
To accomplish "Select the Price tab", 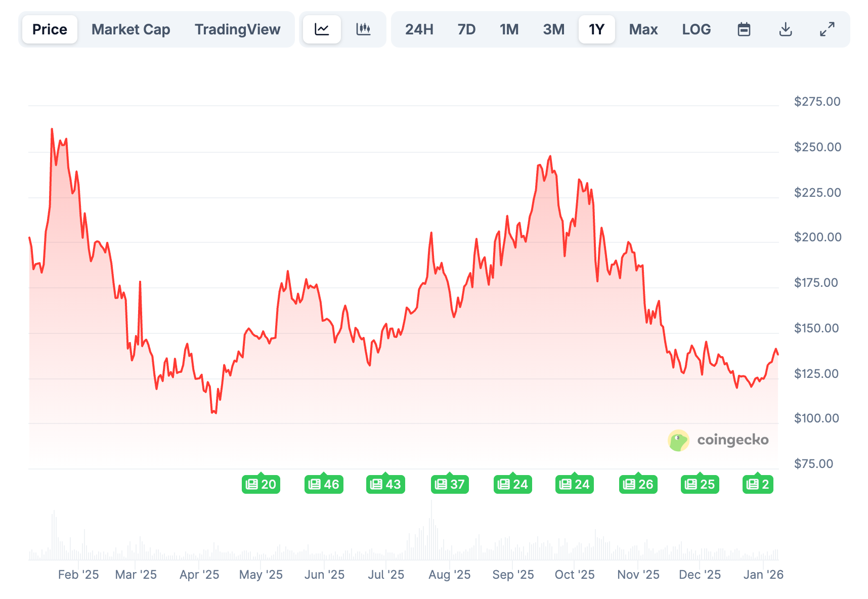I will [x=50, y=29].
